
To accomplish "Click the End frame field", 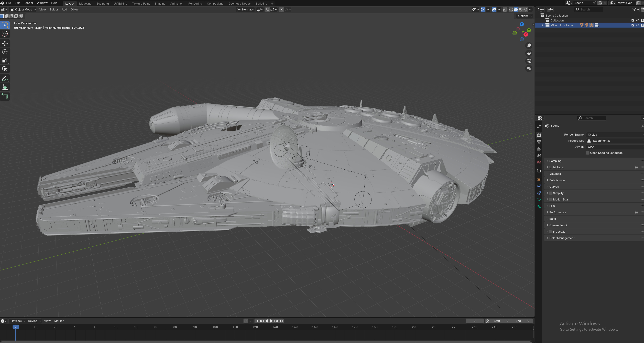I will (522, 321).
